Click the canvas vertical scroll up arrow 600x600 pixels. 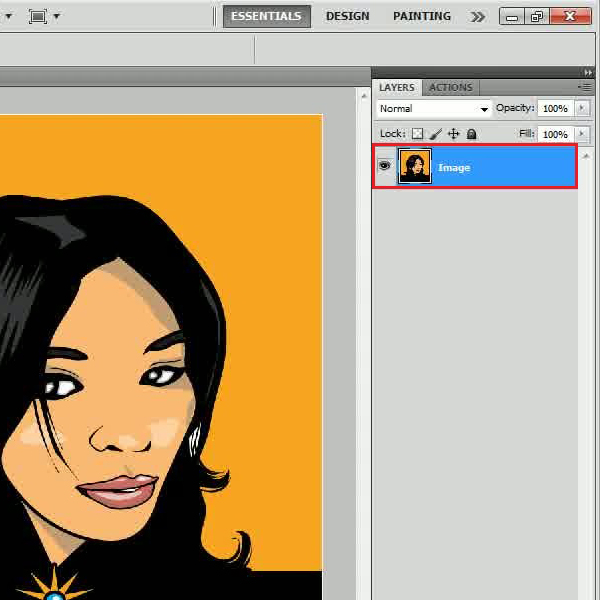(364, 96)
